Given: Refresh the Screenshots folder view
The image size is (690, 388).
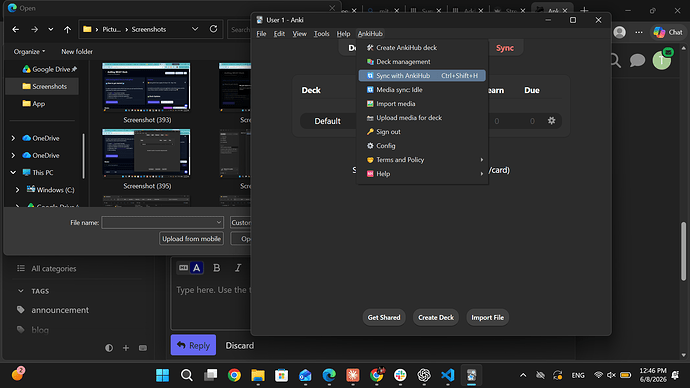Looking at the screenshot, I should tap(213, 29).
